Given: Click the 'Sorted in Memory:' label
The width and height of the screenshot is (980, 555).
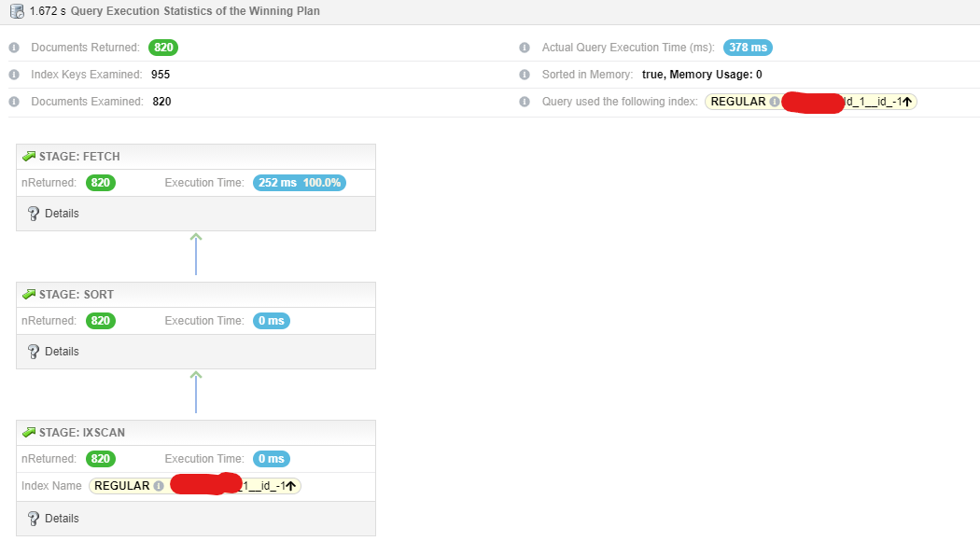Looking at the screenshot, I should tap(587, 75).
